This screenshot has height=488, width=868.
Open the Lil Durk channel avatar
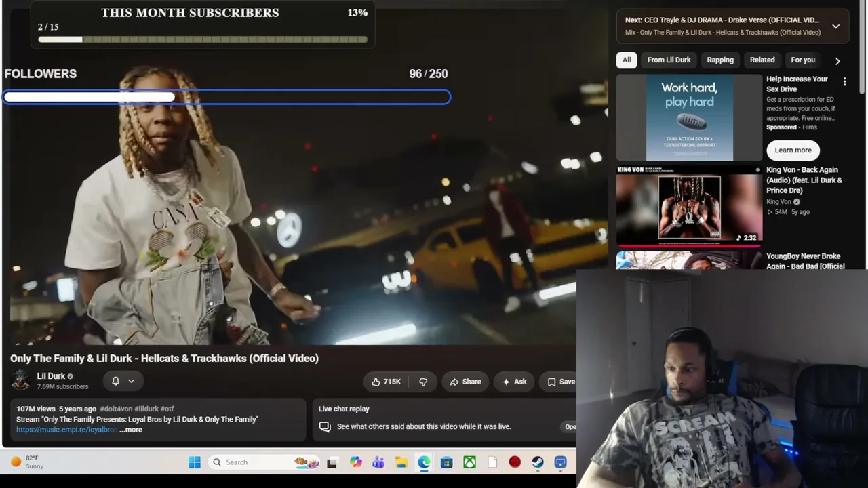click(20, 380)
